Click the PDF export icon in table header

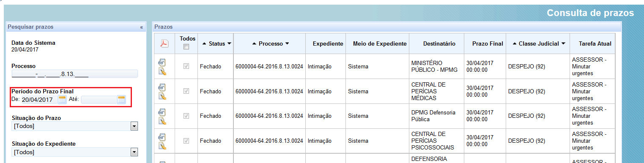[164, 43]
